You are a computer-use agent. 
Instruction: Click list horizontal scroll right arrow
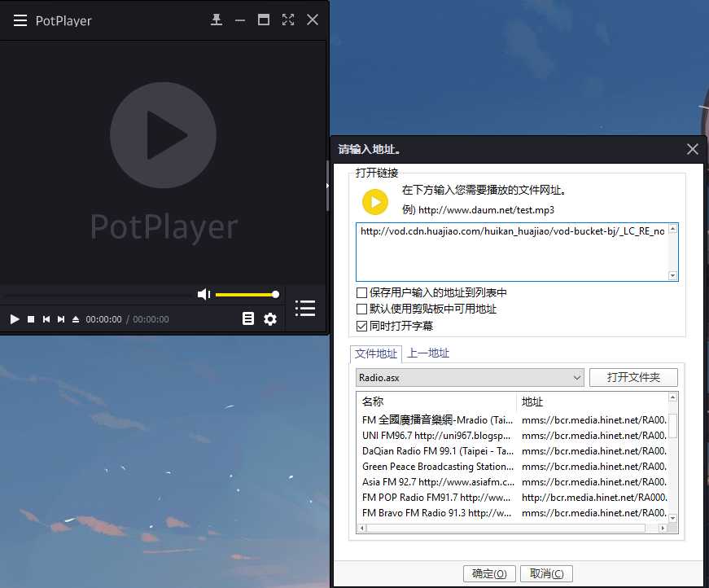[x=663, y=528]
